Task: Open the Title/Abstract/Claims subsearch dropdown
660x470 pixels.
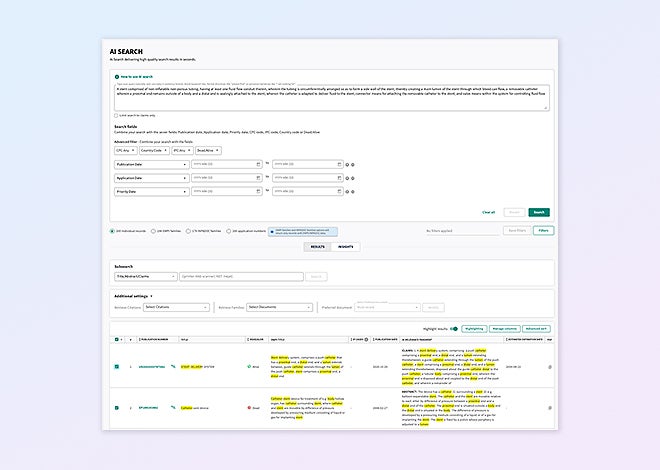Action: pos(144,275)
